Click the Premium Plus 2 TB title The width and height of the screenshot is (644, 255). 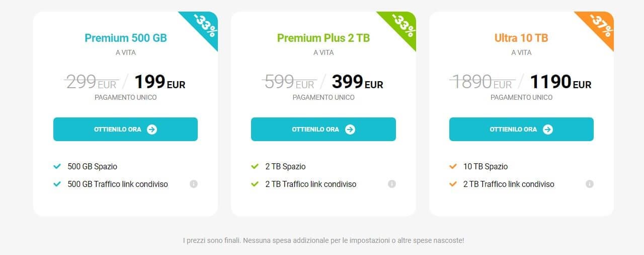324,38
